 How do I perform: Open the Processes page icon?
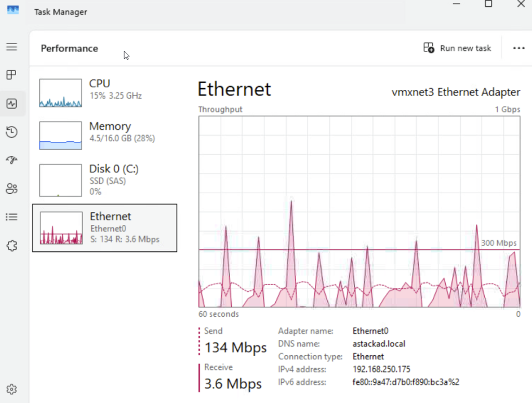[x=11, y=75]
